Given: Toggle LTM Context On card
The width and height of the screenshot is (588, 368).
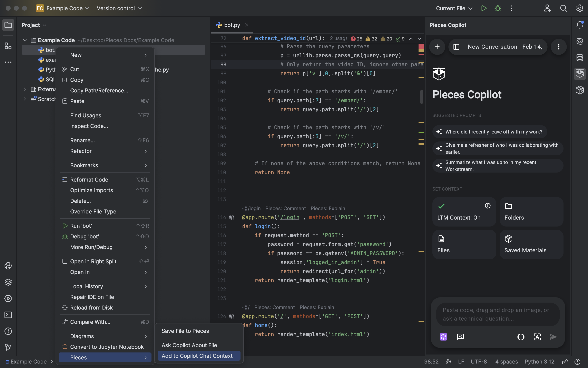Looking at the screenshot, I should pos(464,212).
